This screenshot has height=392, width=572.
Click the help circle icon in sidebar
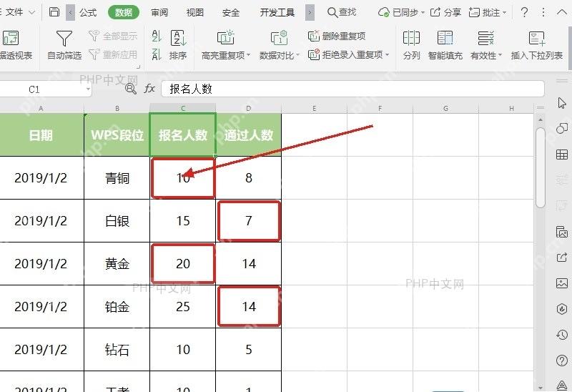click(x=562, y=361)
